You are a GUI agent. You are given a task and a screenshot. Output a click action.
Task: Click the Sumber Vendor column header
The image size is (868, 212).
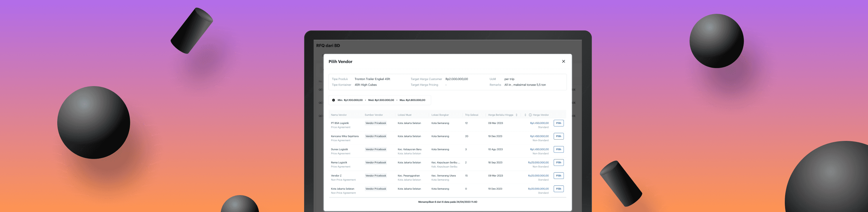373,115
